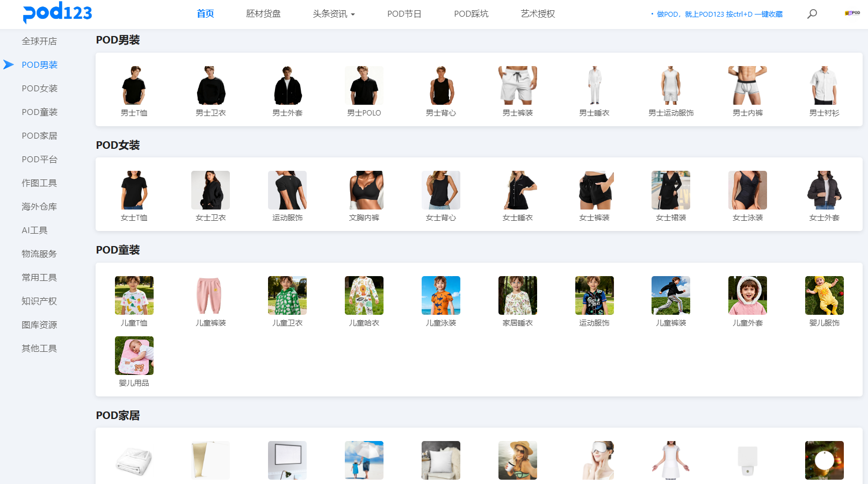
Task: Click the search magnifier icon
Action: (x=812, y=14)
